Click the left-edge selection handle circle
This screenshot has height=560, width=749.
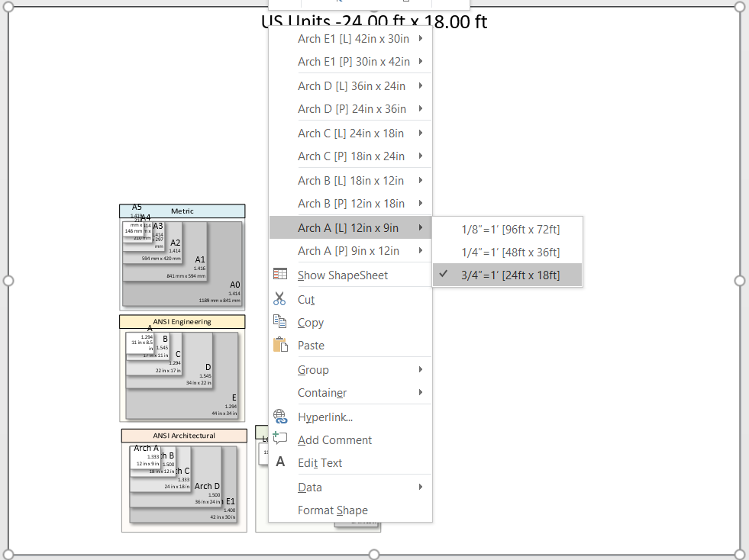pos(8,280)
